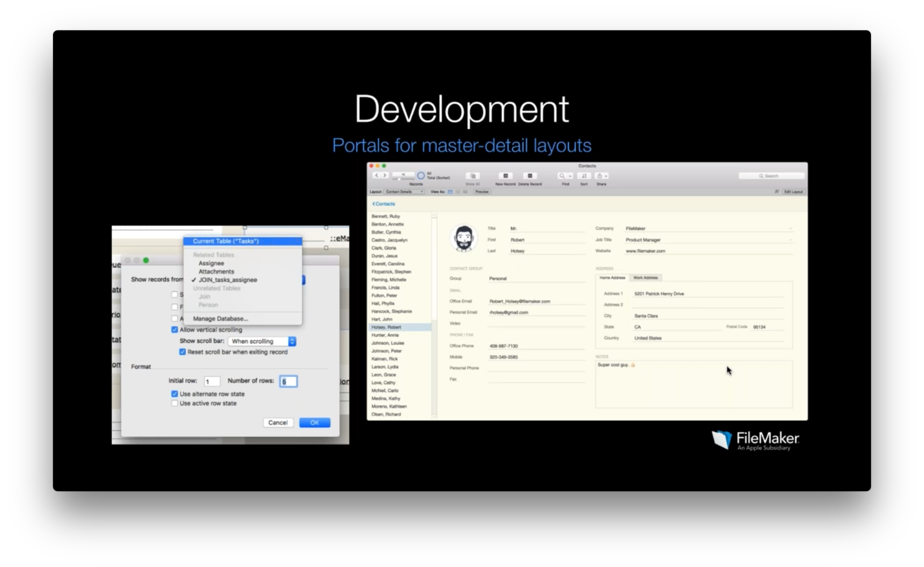This screenshot has width=924, height=567.
Task: Click the Find magnifier icon
Action: point(562,176)
